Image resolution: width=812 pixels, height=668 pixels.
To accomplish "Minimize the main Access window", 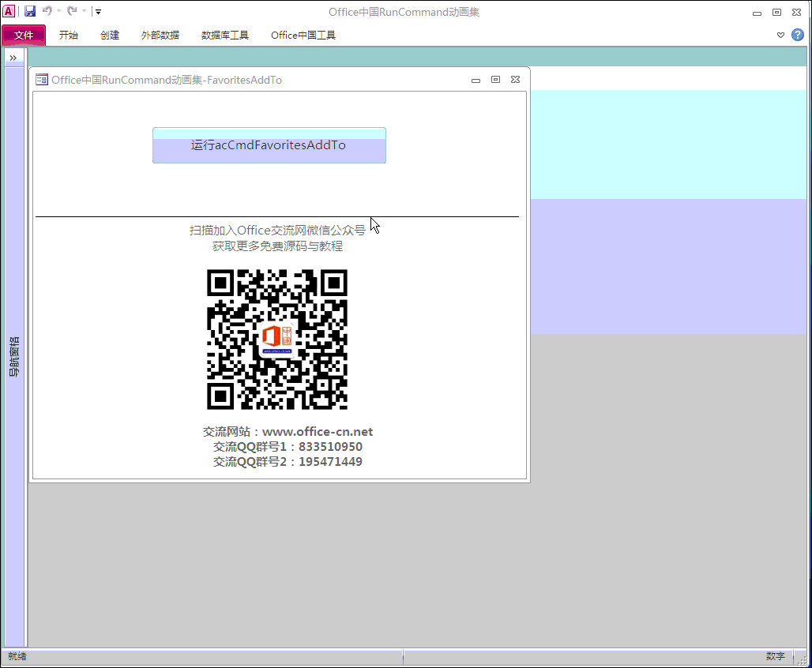I will pos(757,13).
